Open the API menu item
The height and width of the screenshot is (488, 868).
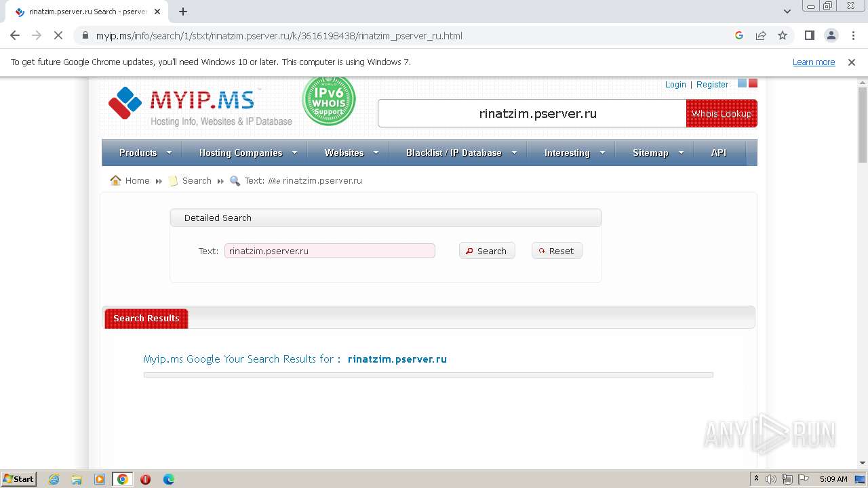tap(719, 152)
